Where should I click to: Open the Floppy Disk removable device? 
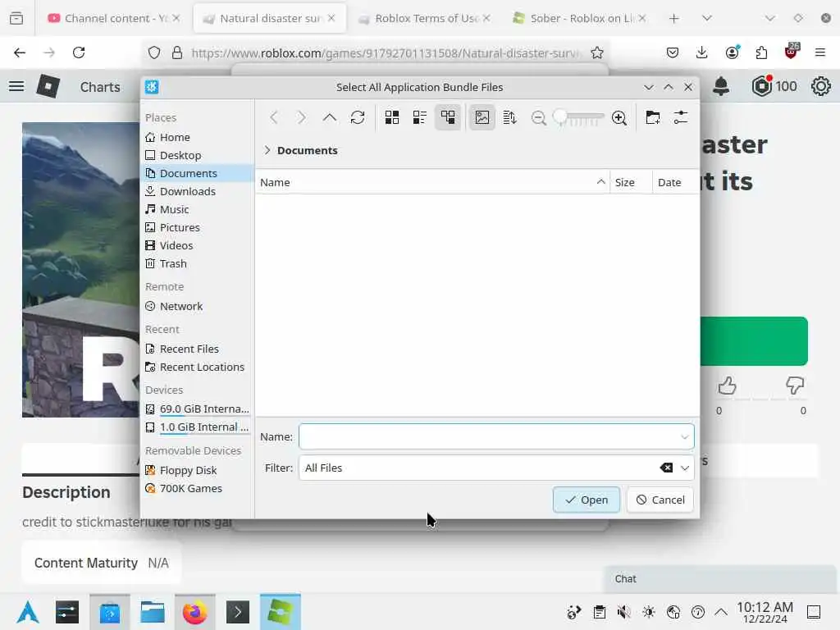point(197,470)
